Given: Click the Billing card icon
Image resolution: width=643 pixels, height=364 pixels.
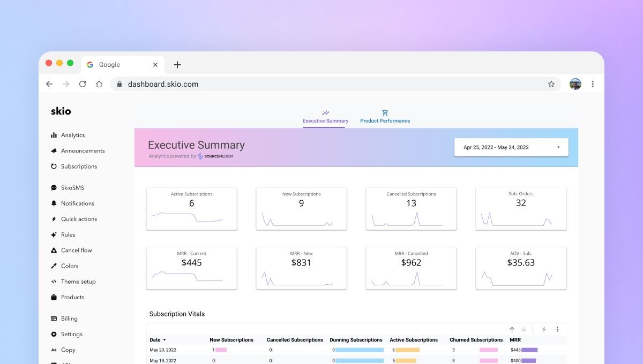Looking at the screenshot, I should pos(54,318).
